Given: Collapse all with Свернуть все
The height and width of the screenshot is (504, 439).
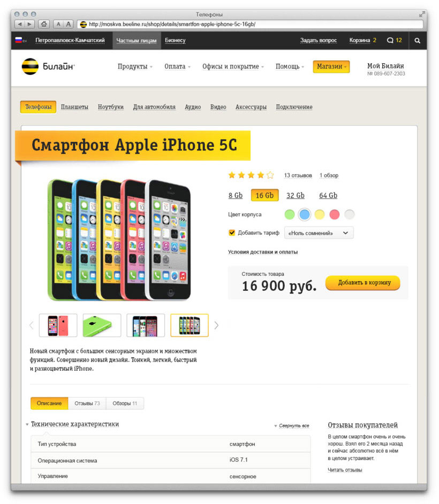Looking at the screenshot, I should click(294, 426).
